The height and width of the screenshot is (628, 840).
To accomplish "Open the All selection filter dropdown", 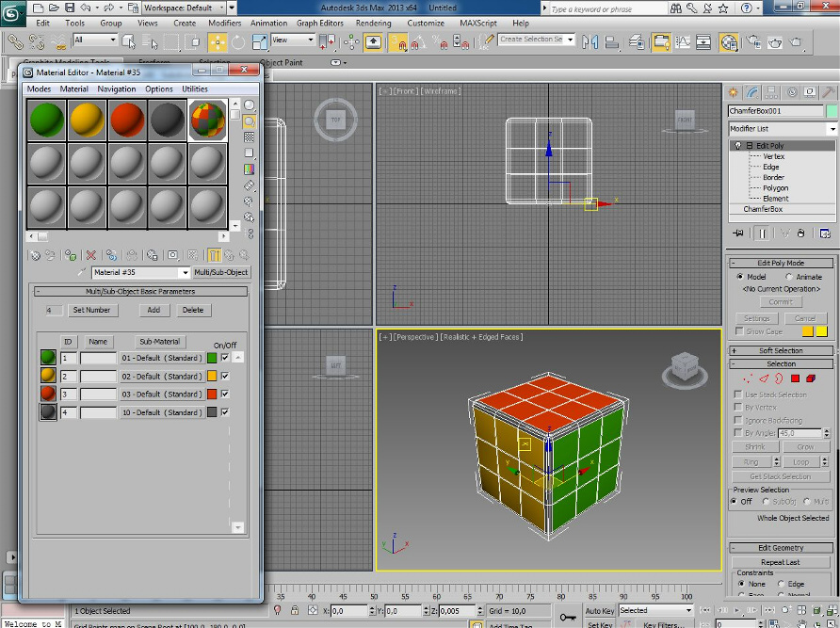I will click(95, 40).
